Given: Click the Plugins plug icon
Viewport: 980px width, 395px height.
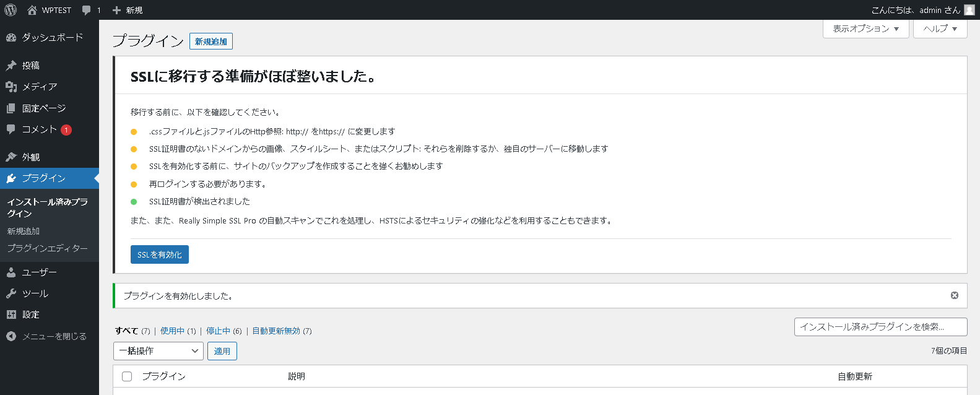Looking at the screenshot, I should pyautogui.click(x=11, y=178).
